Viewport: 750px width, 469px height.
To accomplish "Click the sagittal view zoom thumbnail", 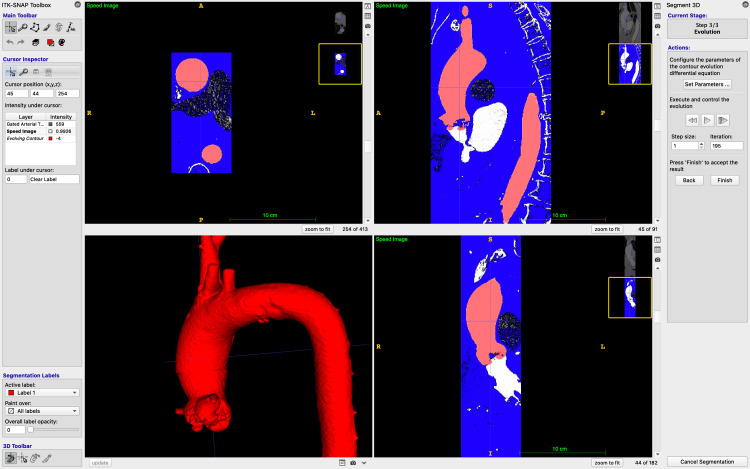I will click(630, 64).
